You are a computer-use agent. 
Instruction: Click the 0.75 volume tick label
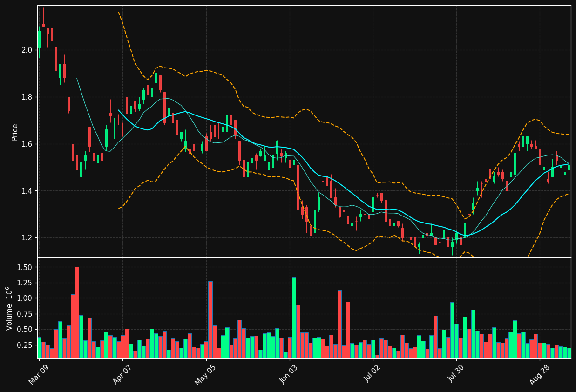click(x=26, y=314)
